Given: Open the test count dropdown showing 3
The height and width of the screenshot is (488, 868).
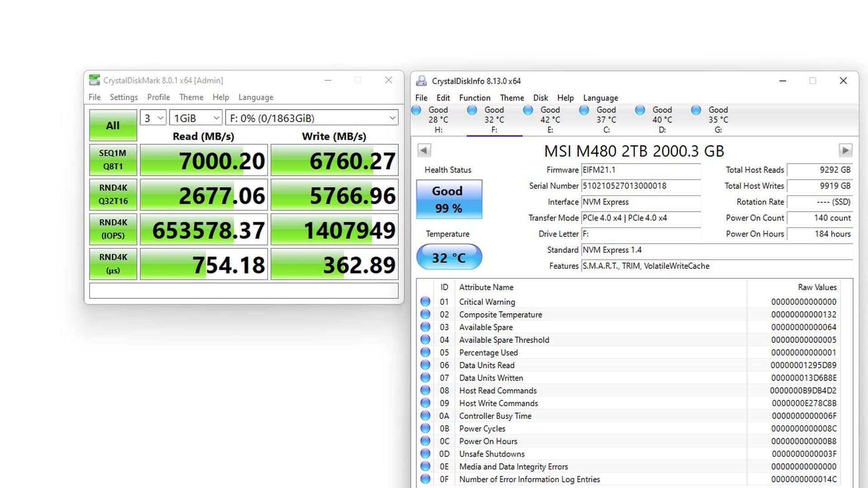Looking at the screenshot, I should [152, 117].
